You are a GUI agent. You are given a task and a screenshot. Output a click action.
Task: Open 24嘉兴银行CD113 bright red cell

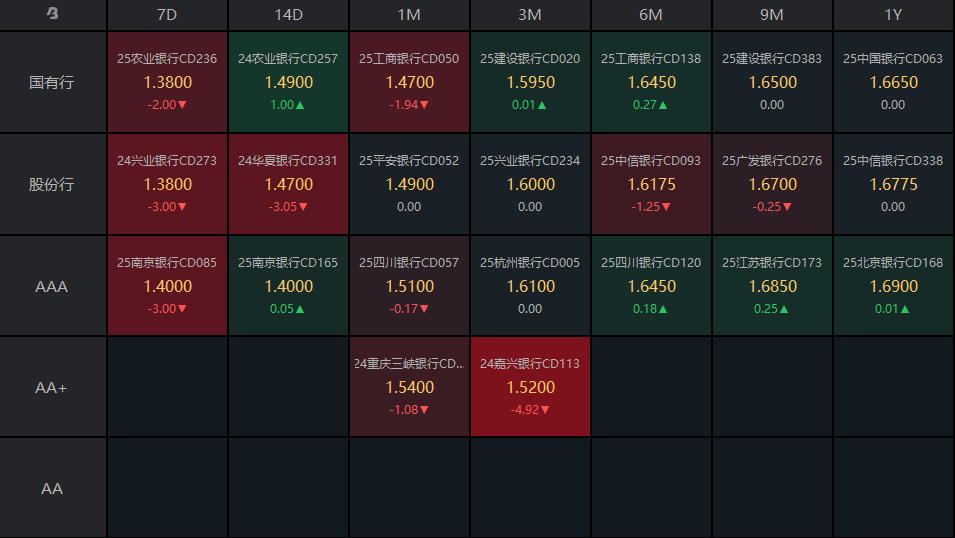point(530,387)
